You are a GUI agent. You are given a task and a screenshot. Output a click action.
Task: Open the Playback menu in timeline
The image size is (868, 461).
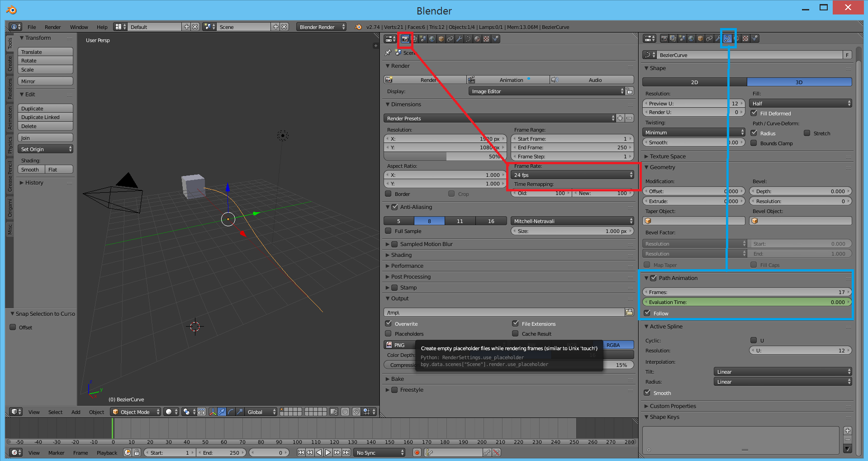pyautogui.click(x=107, y=453)
